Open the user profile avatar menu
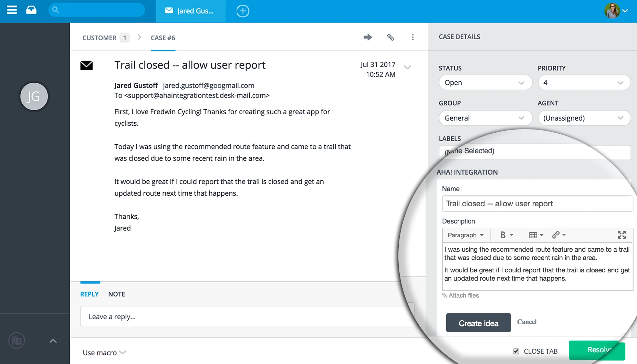Viewport: 637px width, 364px height. pyautogui.click(x=612, y=11)
